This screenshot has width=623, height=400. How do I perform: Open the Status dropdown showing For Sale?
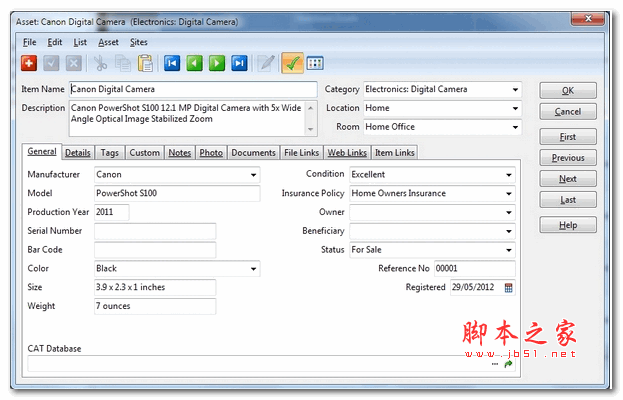[509, 250]
